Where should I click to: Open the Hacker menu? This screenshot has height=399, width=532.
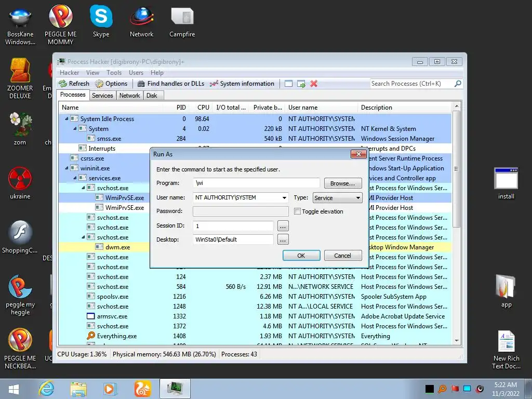[69, 73]
